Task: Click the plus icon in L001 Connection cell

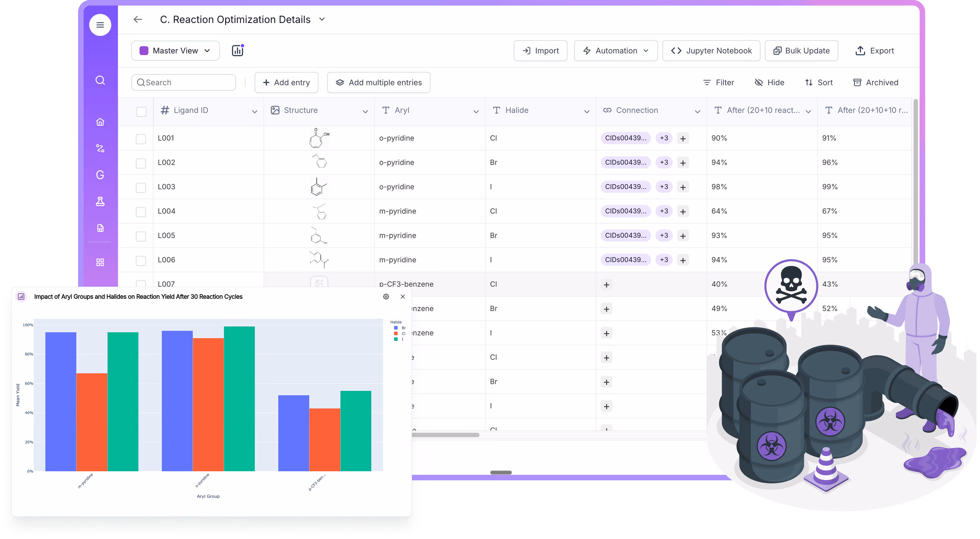Action: pos(683,139)
